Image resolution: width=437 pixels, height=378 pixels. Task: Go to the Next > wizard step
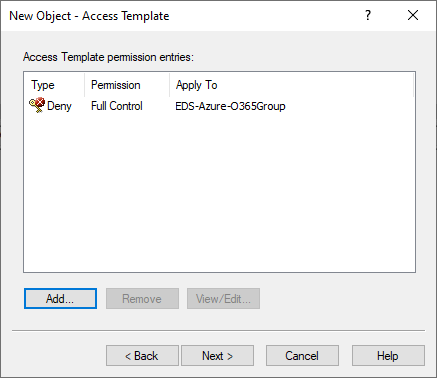217,356
